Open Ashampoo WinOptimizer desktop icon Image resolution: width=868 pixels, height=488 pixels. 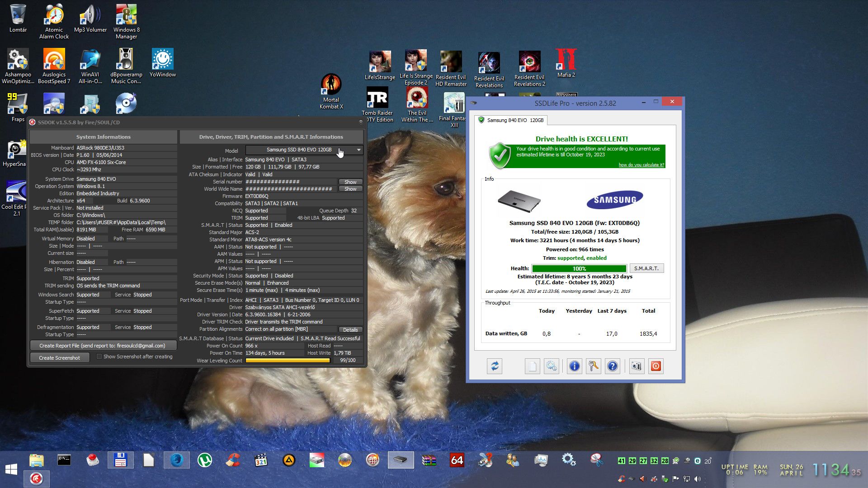tap(18, 66)
